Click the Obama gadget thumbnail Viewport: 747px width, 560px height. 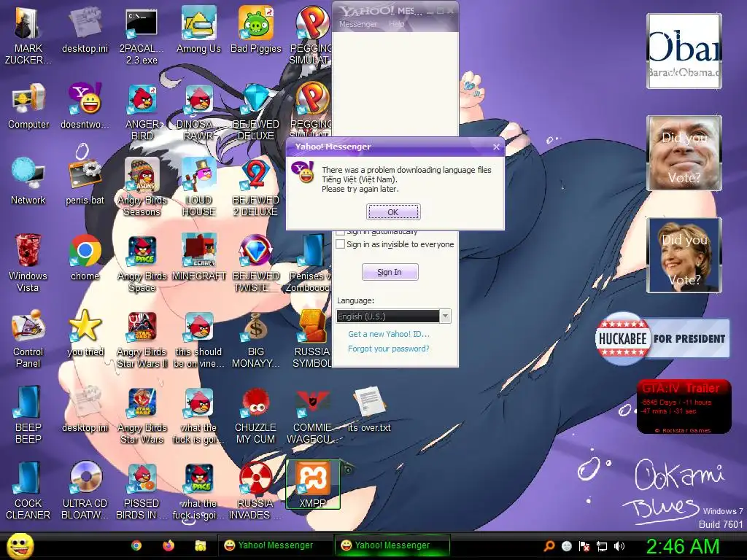click(x=684, y=51)
